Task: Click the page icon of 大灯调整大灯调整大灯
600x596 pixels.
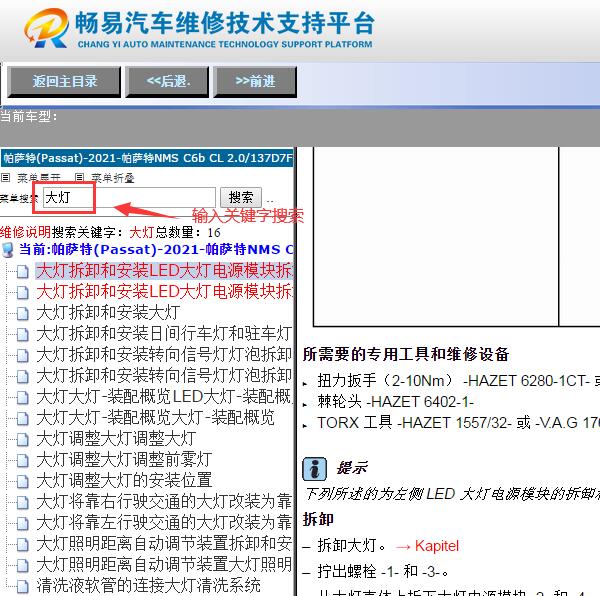Action: [x=23, y=440]
